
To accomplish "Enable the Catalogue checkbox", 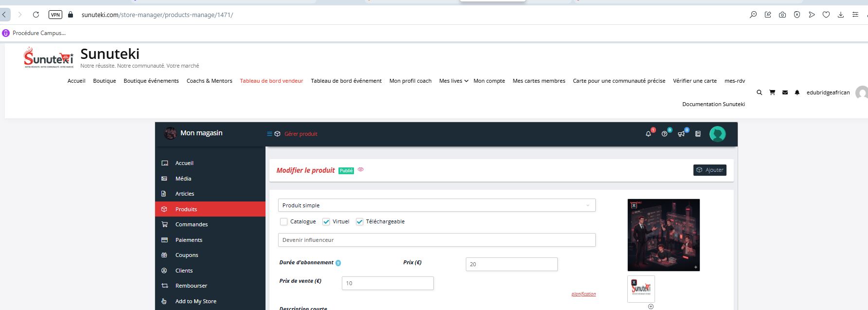I will coord(284,222).
